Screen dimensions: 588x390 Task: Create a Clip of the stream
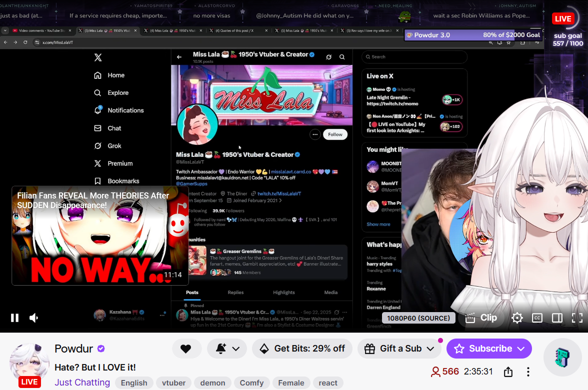coord(481,318)
